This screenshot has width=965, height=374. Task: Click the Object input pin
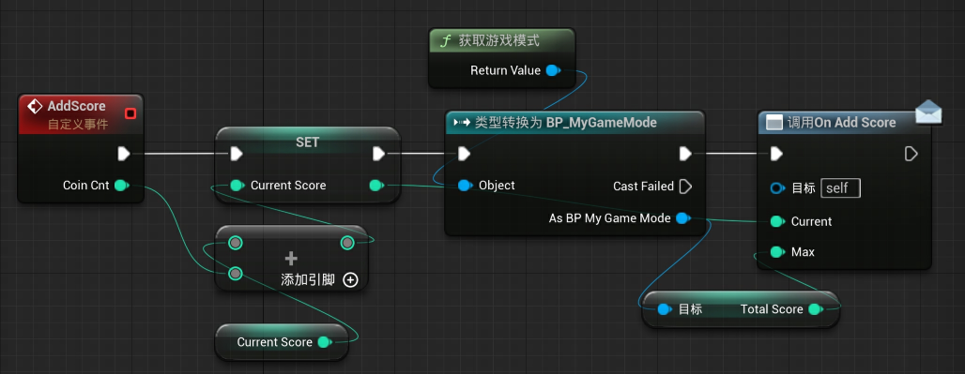(x=466, y=185)
